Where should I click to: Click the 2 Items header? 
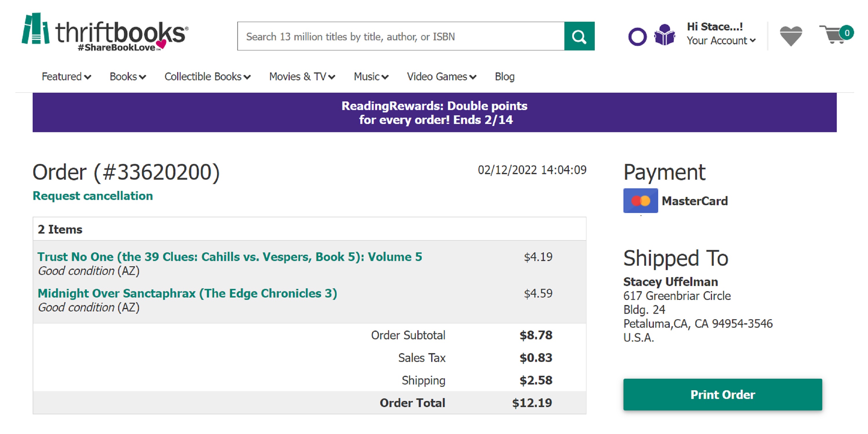point(60,229)
